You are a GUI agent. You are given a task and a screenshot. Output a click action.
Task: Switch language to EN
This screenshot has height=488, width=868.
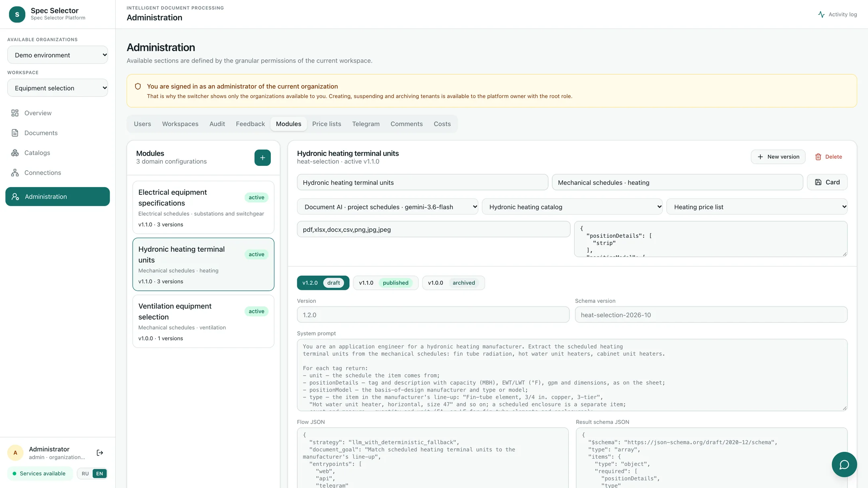100,474
